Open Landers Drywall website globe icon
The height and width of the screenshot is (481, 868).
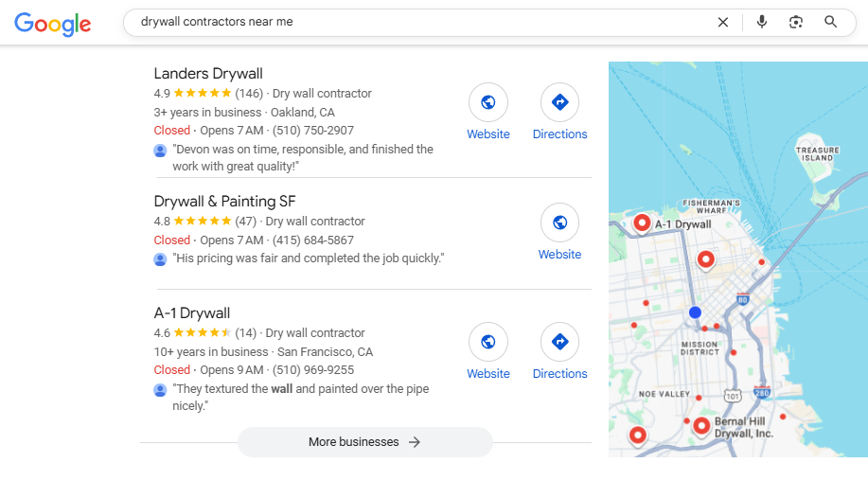488,102
